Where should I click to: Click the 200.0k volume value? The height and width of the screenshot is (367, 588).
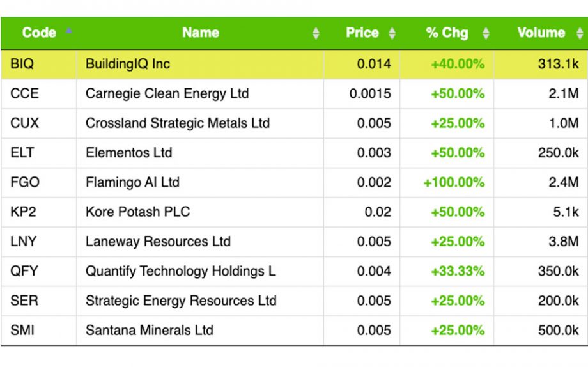(559, 301)
